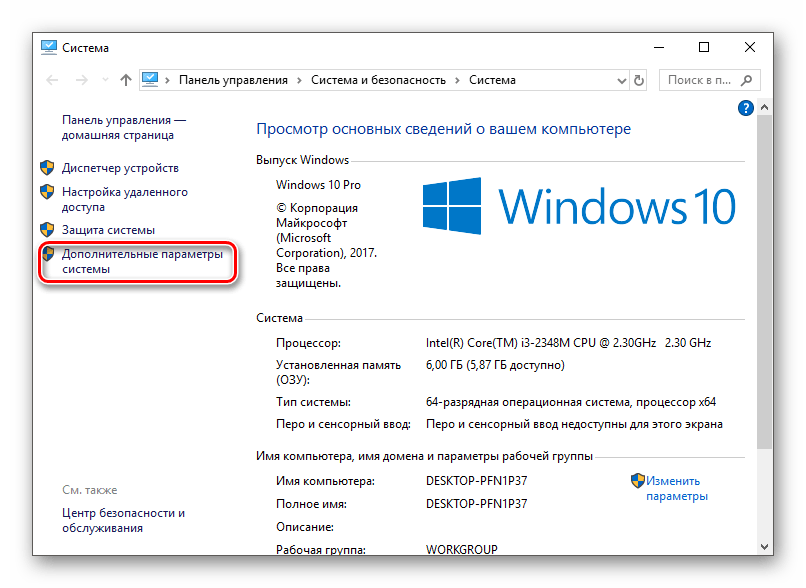Refresh the System page
The image size is (806, 588).
[x=638, y=80]
